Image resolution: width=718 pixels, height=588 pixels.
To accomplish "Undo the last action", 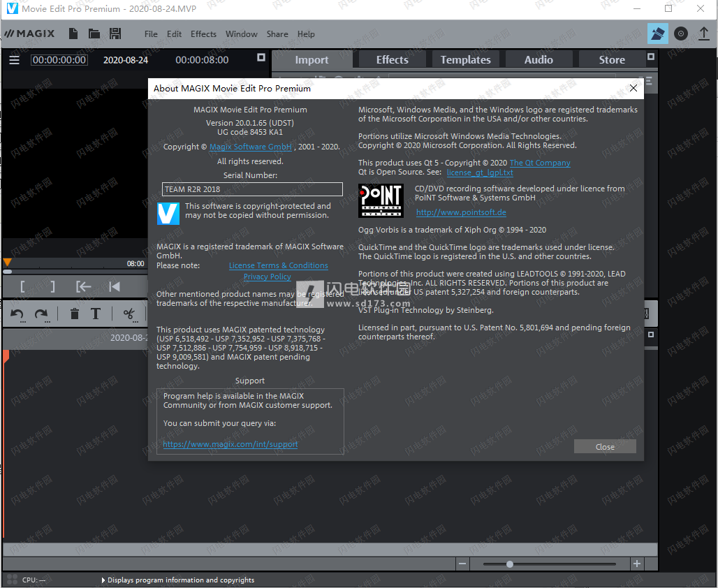I will click(x=17, y=315).
